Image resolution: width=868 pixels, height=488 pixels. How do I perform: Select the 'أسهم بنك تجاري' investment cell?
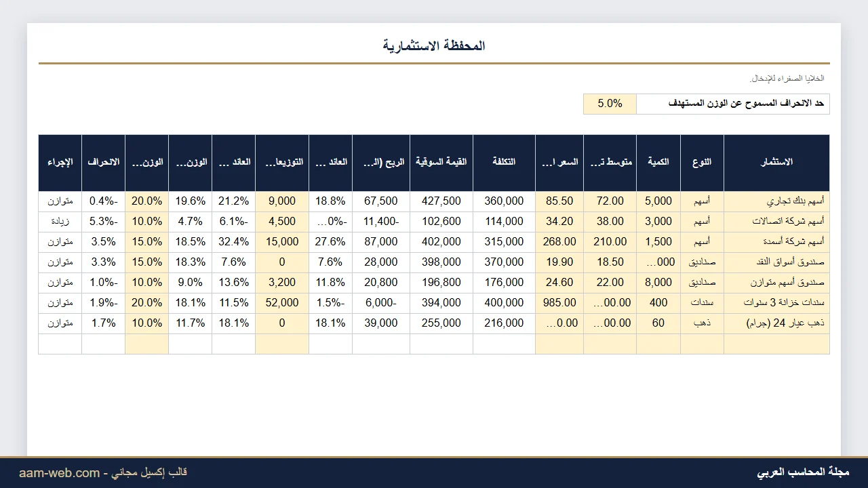[776, 201]
